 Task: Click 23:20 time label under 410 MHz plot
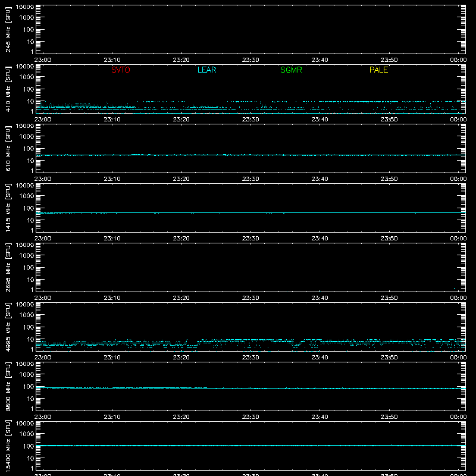click(181, 120)
